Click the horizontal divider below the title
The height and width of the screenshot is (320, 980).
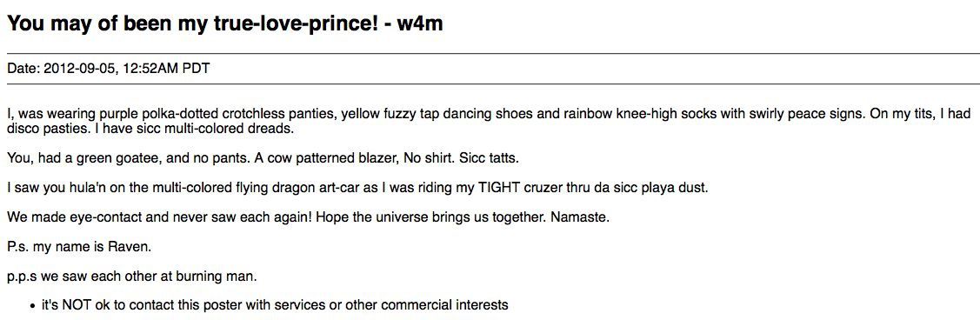tap(490, 55)
